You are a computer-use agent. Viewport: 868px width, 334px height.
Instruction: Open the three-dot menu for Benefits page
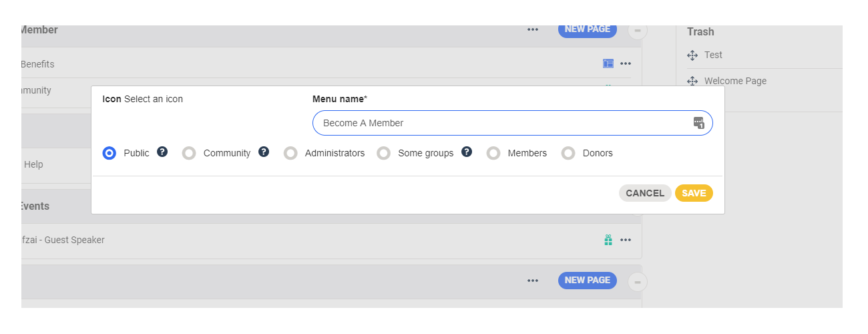pos(626,64)
